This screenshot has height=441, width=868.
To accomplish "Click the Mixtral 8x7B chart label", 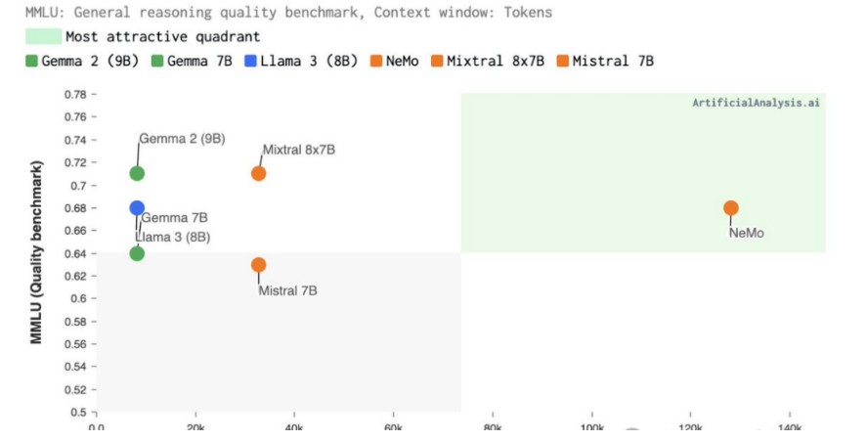I will (x=299, y=150).
